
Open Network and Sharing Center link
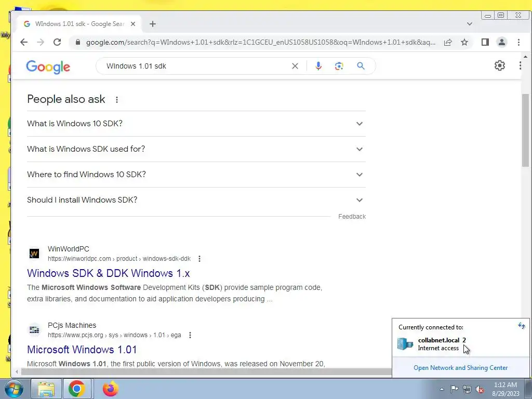click(x=460, y=368)
